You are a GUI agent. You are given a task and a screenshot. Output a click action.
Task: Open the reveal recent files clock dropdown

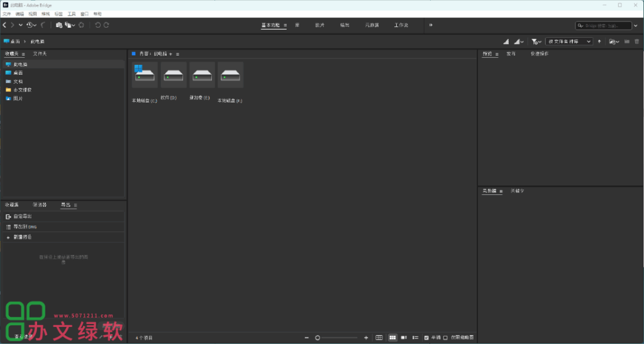(31, 25)
